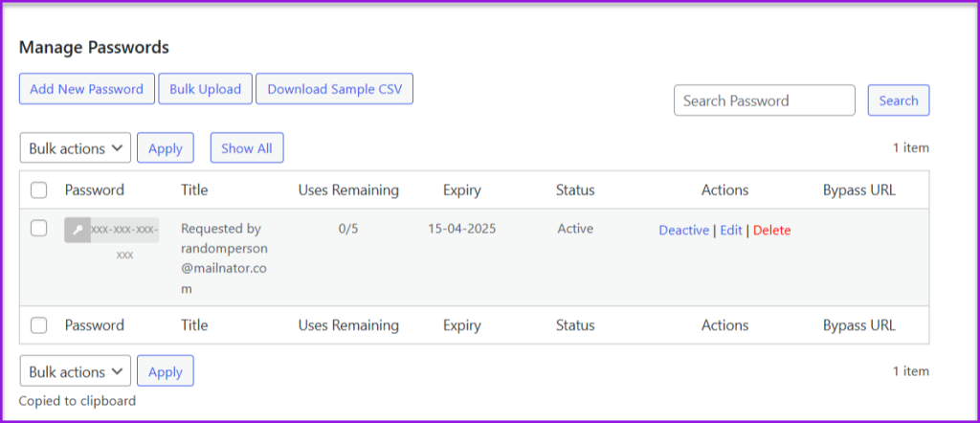Edit the password entry
The width and height of the screenshot is (980, 423).
pos(730,231)
